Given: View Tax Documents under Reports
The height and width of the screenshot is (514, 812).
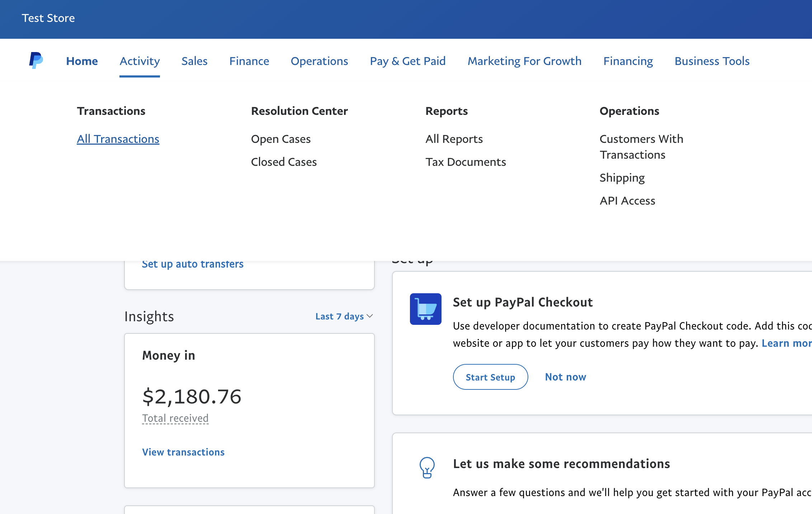Looking at the screenshot, I should [466, 162].
